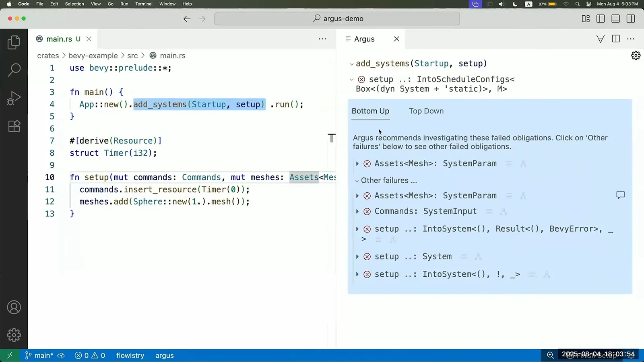Expand the recommended Assets<Mesh>: SystemParam row
This screenshot has width=644, height=362.
357,164
